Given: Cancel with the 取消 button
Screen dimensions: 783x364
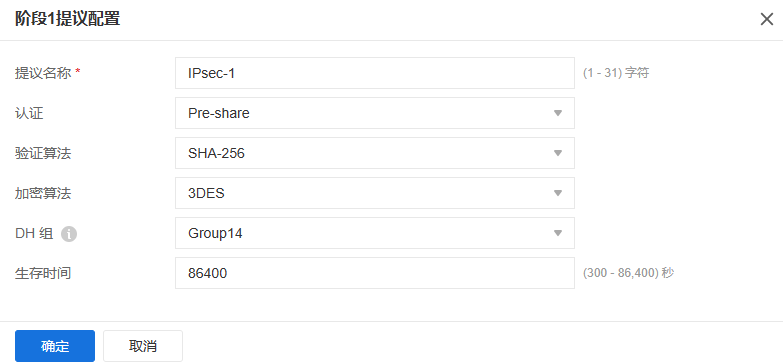Looking at the screenshot, I should coord(143,346).
